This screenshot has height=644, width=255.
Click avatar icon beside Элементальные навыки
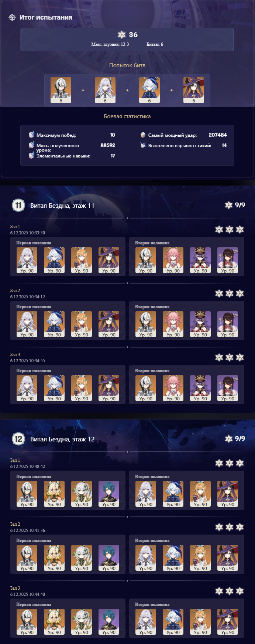pos(32,156)
